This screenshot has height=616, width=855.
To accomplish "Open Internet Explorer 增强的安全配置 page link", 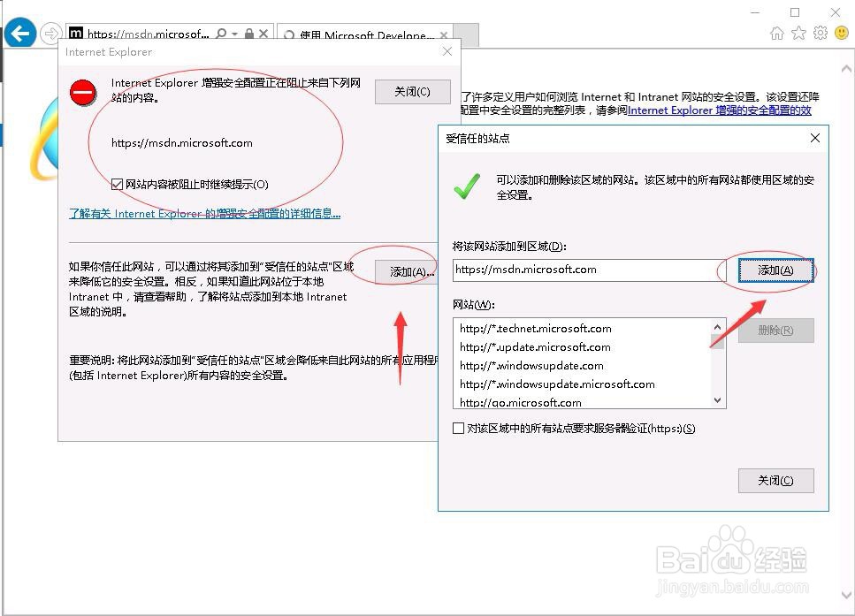I will [x=719, y=110].
